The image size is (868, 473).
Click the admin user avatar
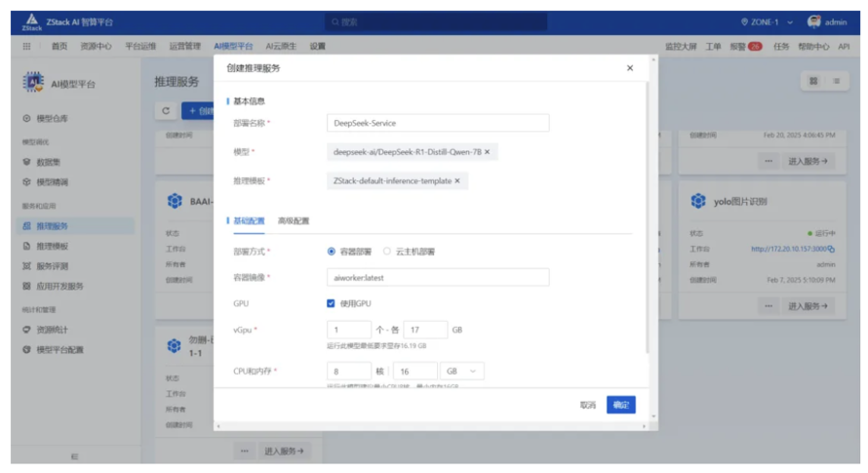point(813,21)
